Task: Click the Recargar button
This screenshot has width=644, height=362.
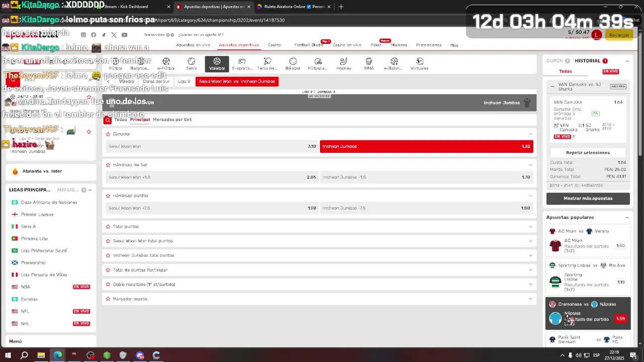Action: [619, 35]
